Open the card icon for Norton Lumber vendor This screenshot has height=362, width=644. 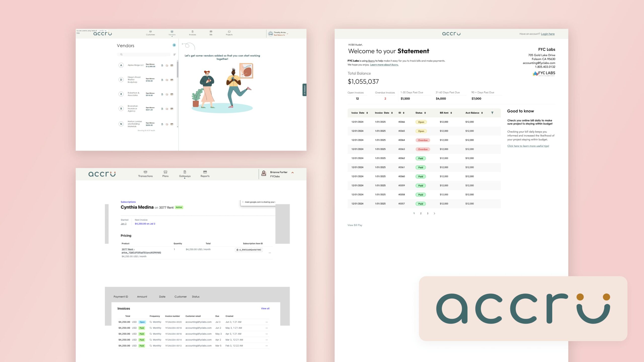click(172, 124)
